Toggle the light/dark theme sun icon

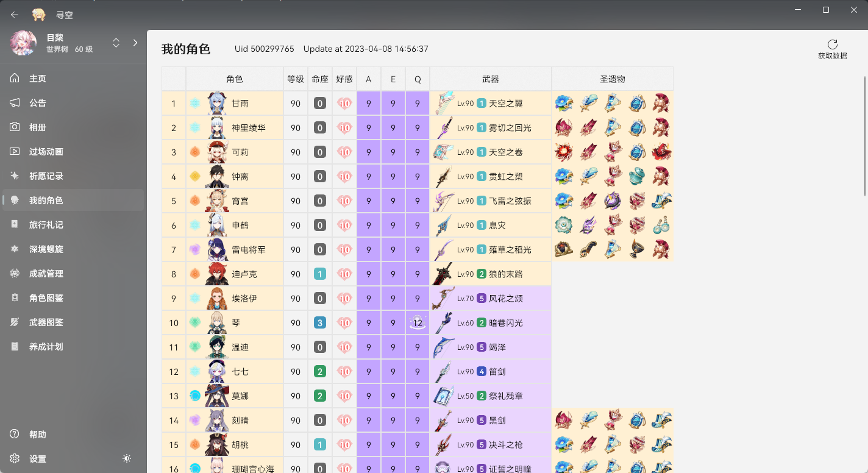tap(127, 459)
